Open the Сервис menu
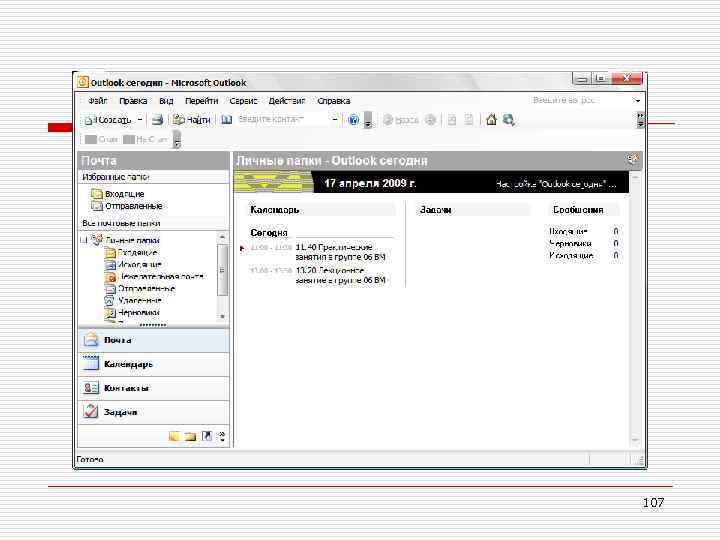 [243, 101]
